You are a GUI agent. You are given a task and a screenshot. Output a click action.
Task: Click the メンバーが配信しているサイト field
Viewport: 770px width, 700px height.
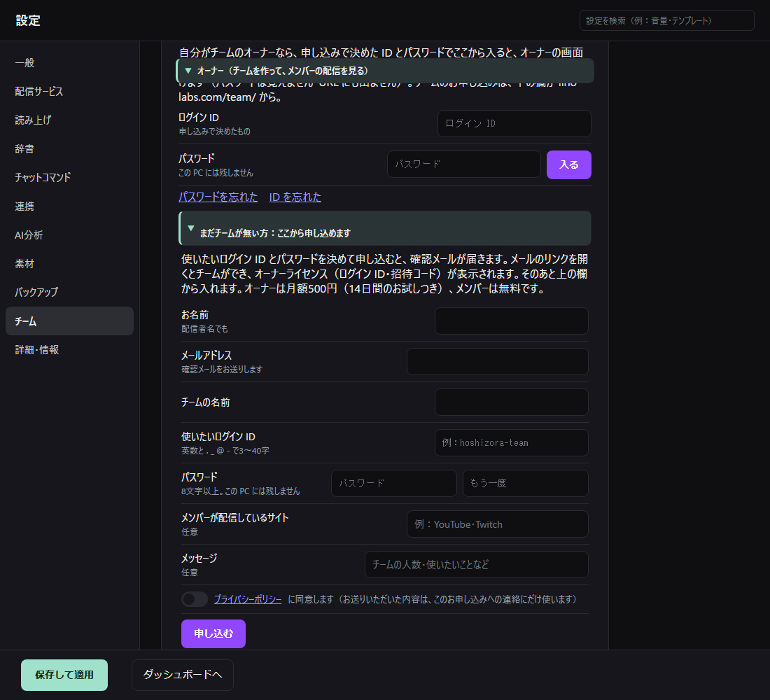tap(498, 524)
